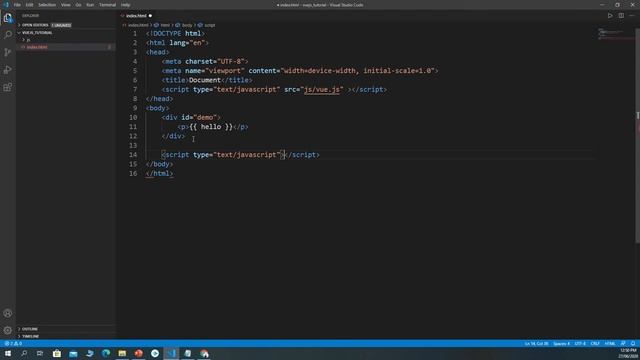This screenshot has width=640, height=360.
Task: Open the View menu
Action: coord(65,5)
